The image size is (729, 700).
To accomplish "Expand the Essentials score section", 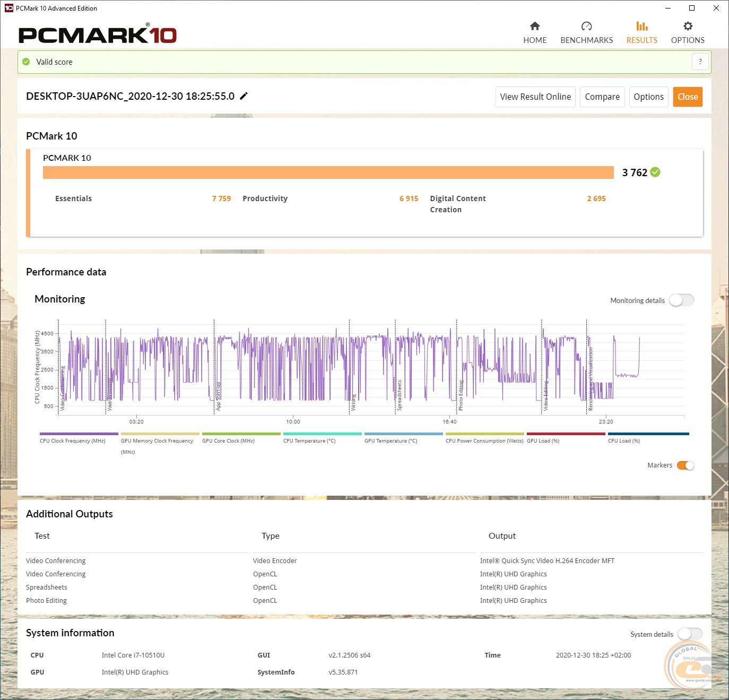I will coord(74,198).
